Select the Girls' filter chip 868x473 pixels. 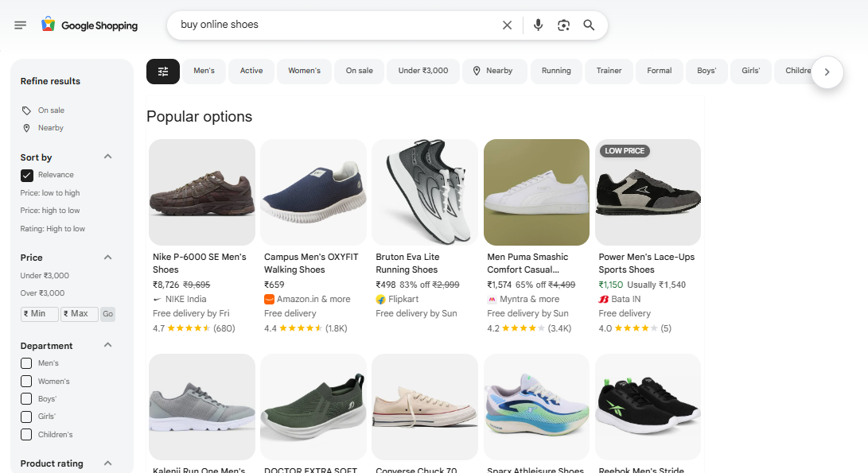click(x=750, y=71)
